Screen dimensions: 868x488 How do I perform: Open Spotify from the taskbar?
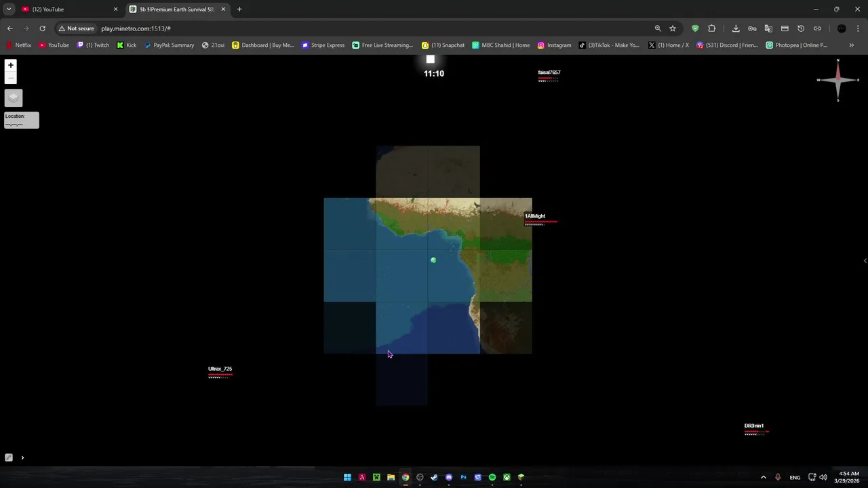[x=492, y=477]
